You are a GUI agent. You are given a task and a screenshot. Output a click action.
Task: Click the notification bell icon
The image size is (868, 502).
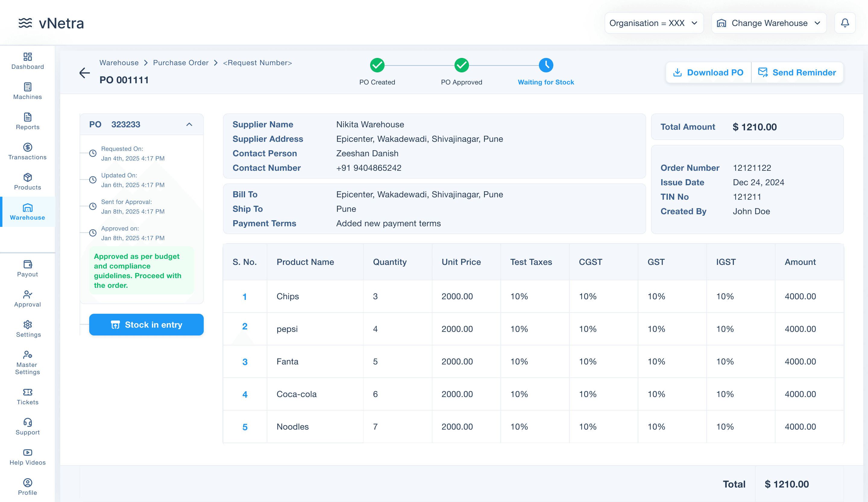click(844, 23)
